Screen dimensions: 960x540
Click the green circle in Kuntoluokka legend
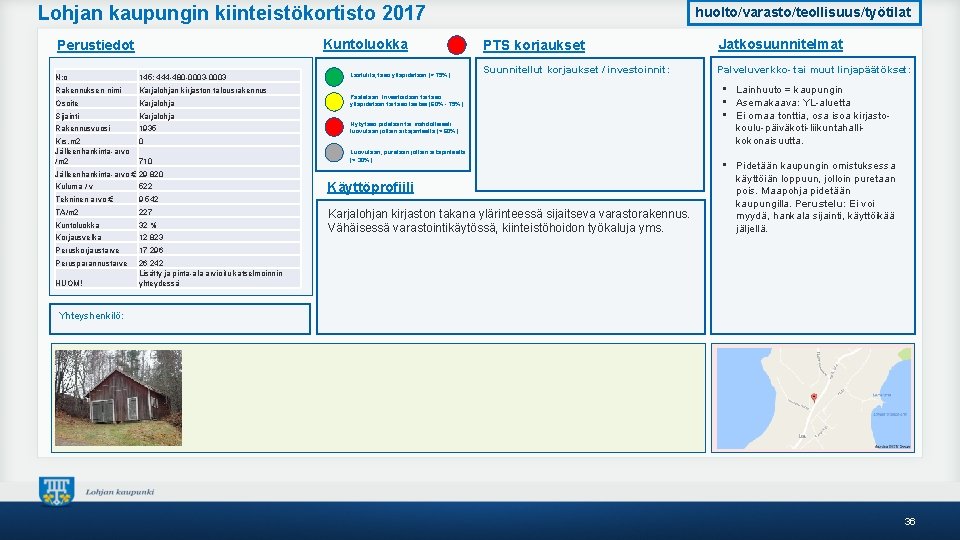334,77
